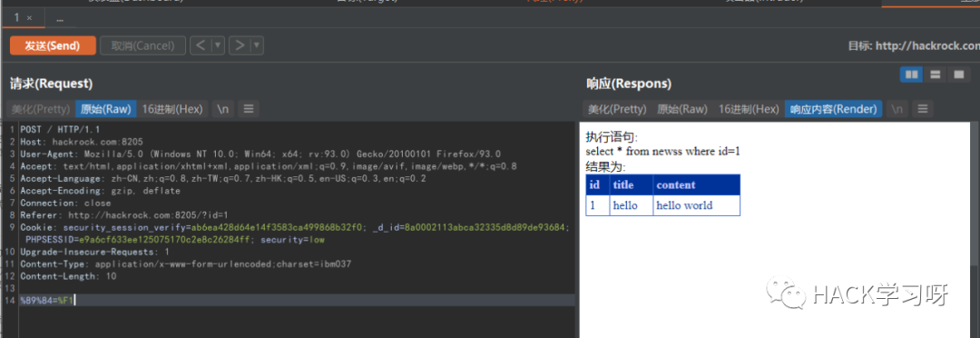Click the Accept-Encoding: gzip, deflate line
Screen dimensions: 980x338
pos(100,190)
